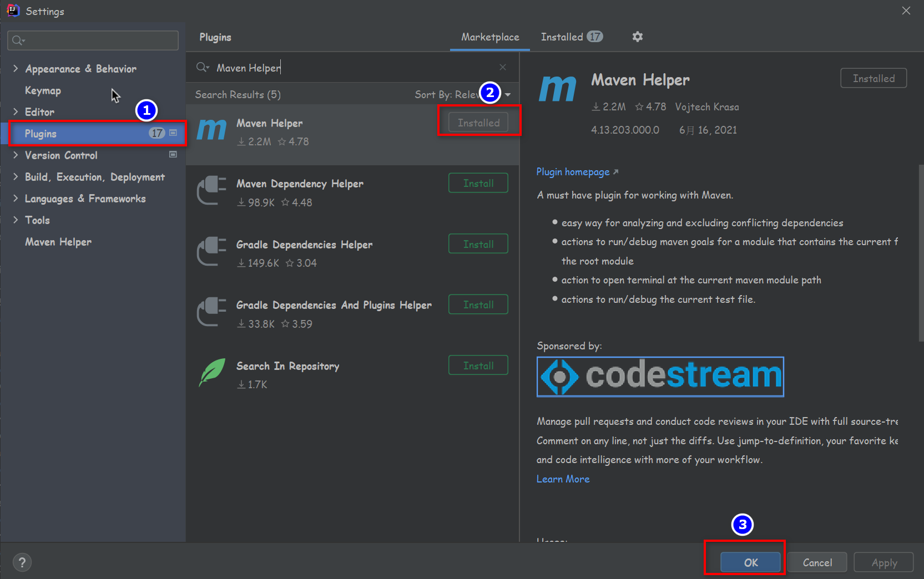Click the Plugins row project-level icon
924x579 pixels.
173,133
